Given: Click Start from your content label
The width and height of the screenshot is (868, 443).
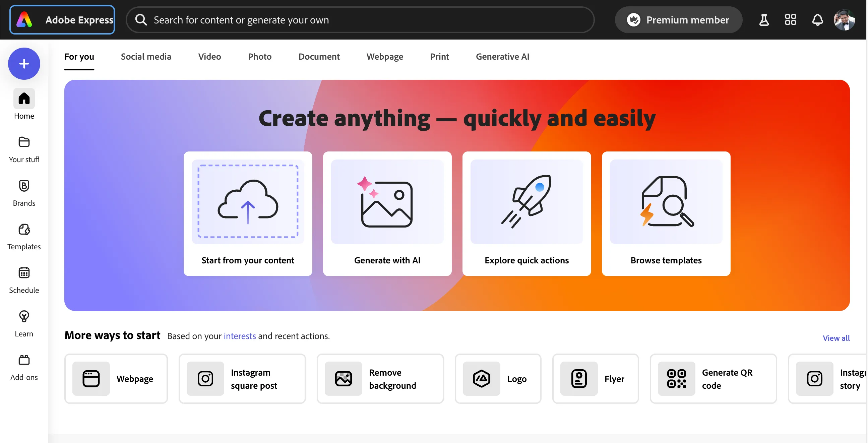Looking at the screenshot, I should pos(248,260).
